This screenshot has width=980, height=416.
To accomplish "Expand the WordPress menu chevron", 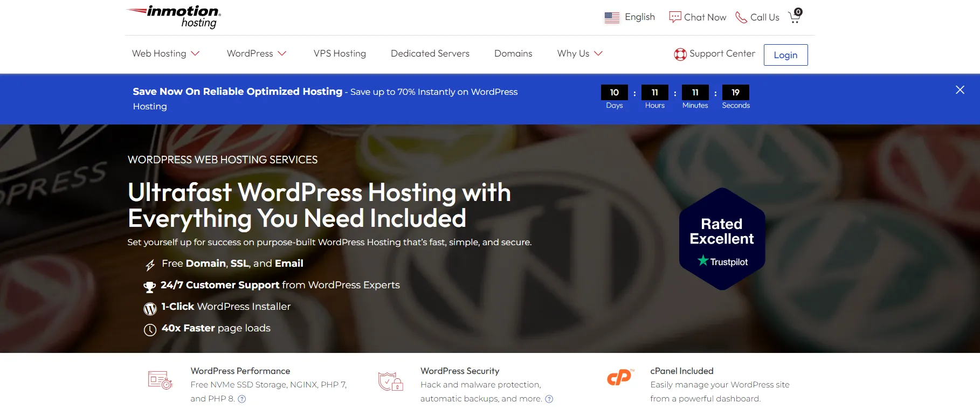I will coord(282,53).
